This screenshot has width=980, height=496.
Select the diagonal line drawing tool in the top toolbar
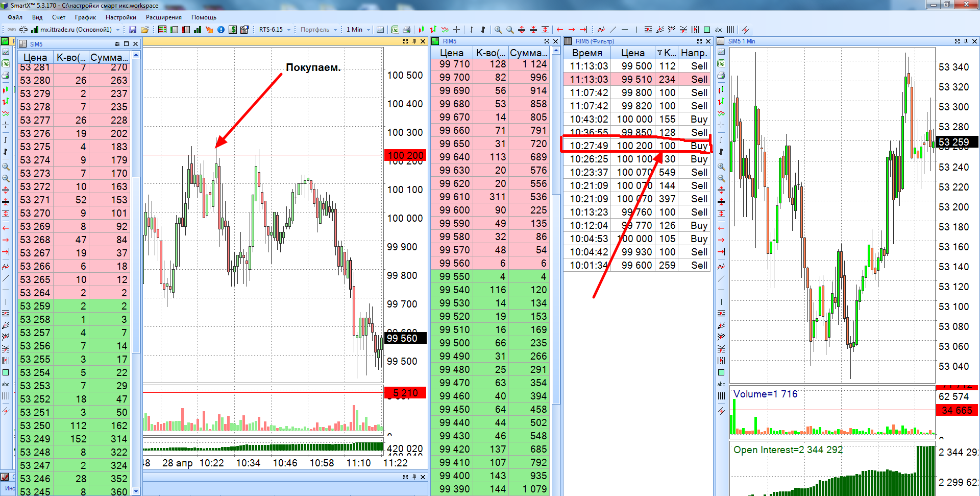click(x=613, y=30)
